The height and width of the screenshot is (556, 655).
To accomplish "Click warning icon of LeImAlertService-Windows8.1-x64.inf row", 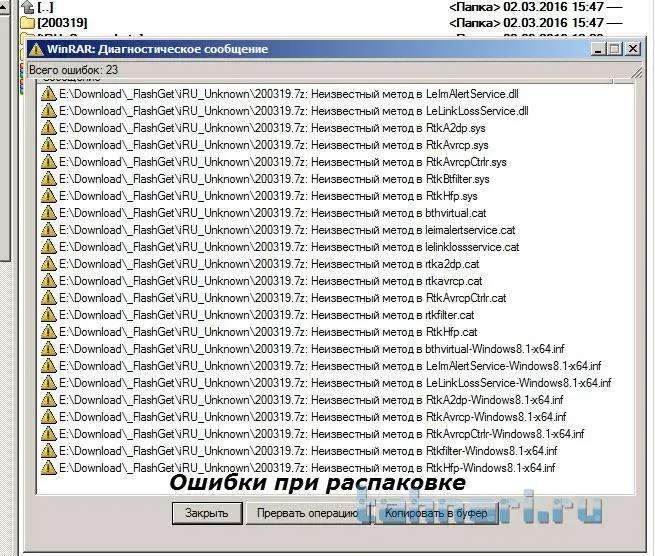I will tap(48, 366).
